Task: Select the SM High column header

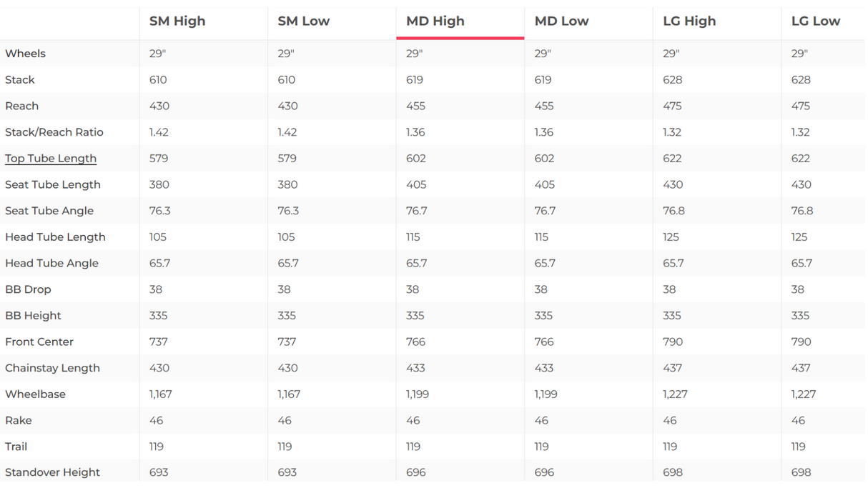Action: point(177,21)
